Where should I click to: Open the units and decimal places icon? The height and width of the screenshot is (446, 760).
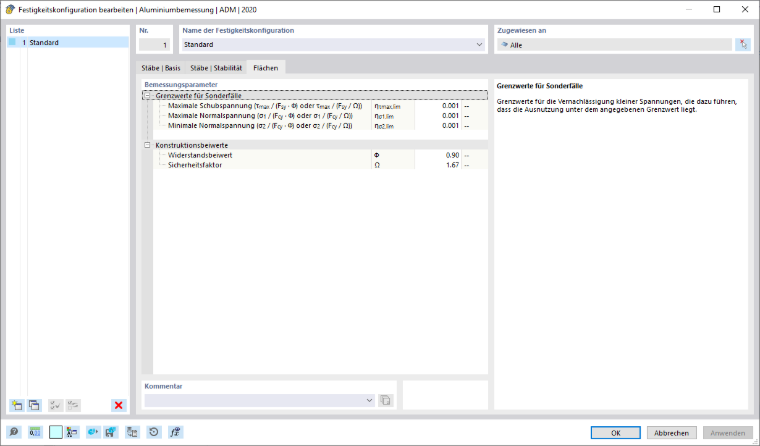pos(35,432)
